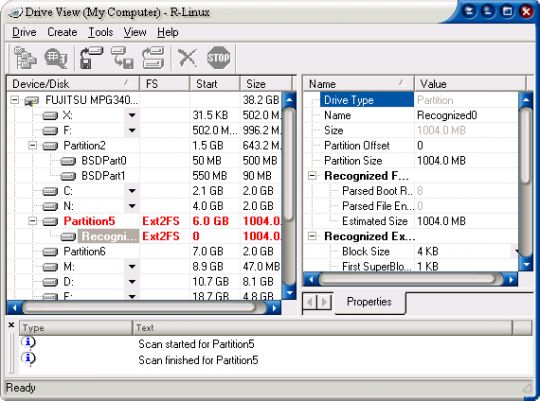Click the drive icon next to D:
This screenshot has height=401, width=540.
click(x=50, y=282)
